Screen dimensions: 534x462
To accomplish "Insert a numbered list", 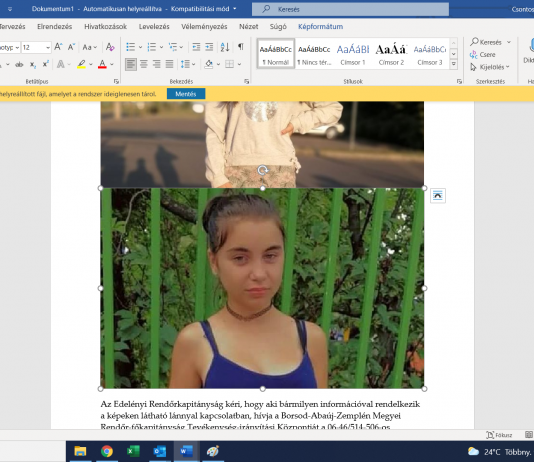I will click(152, 47).
